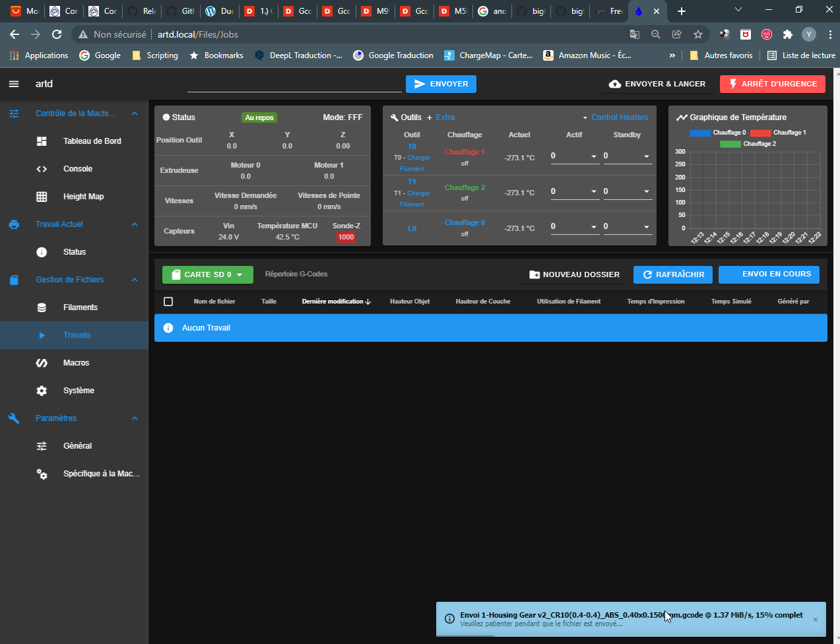Viewport: 840px width, 644px height.
Task: Open the Status job page
Action: [x=74, y=252]
